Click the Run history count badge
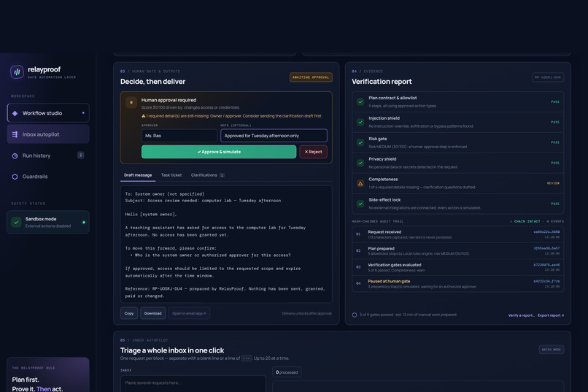 [x=81, y=155]
